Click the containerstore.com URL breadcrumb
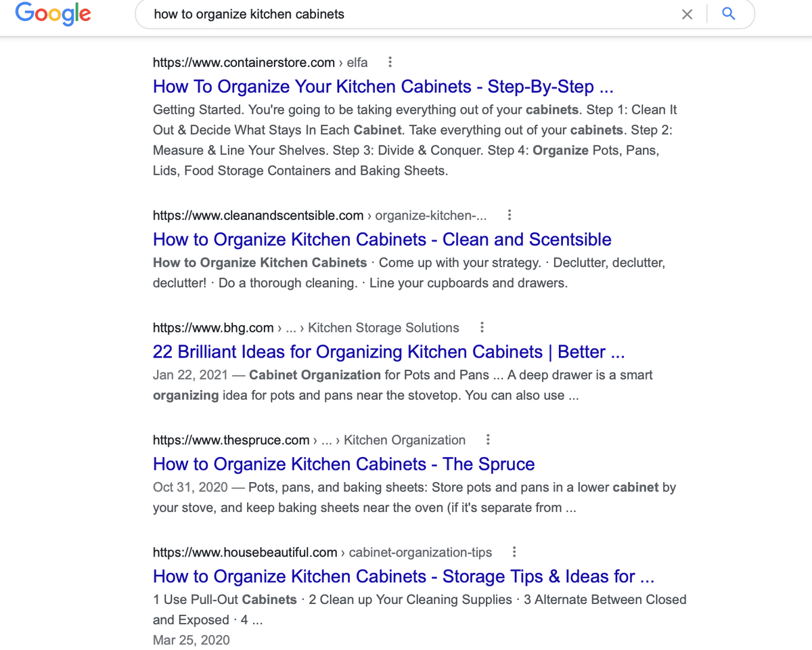Viewport: 812px width, 650px height. pyautogui.click(x=260, y=63)
